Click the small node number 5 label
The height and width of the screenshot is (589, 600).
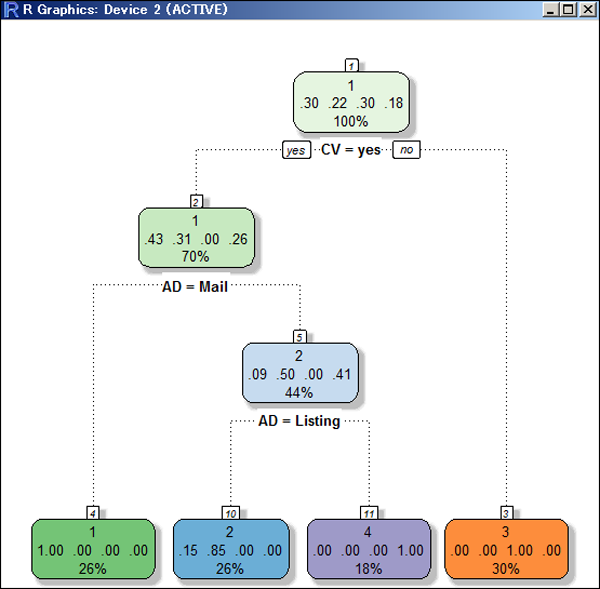coord(299,337)
